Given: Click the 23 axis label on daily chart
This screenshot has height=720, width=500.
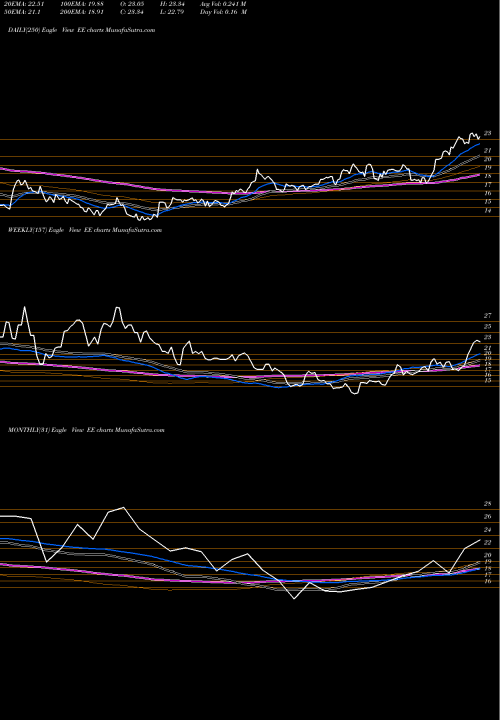Looking at the screenshot, I should tap(488, 133).
